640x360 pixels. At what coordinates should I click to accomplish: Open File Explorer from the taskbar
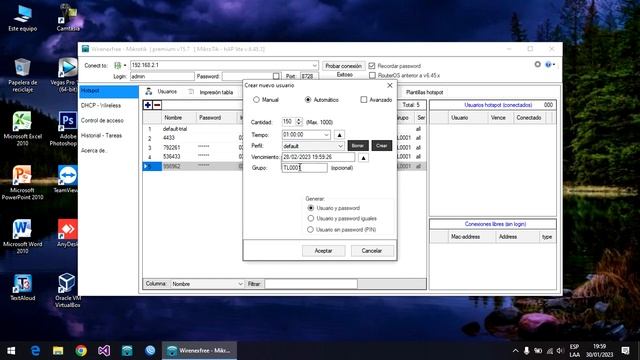[x=58, y=351]
